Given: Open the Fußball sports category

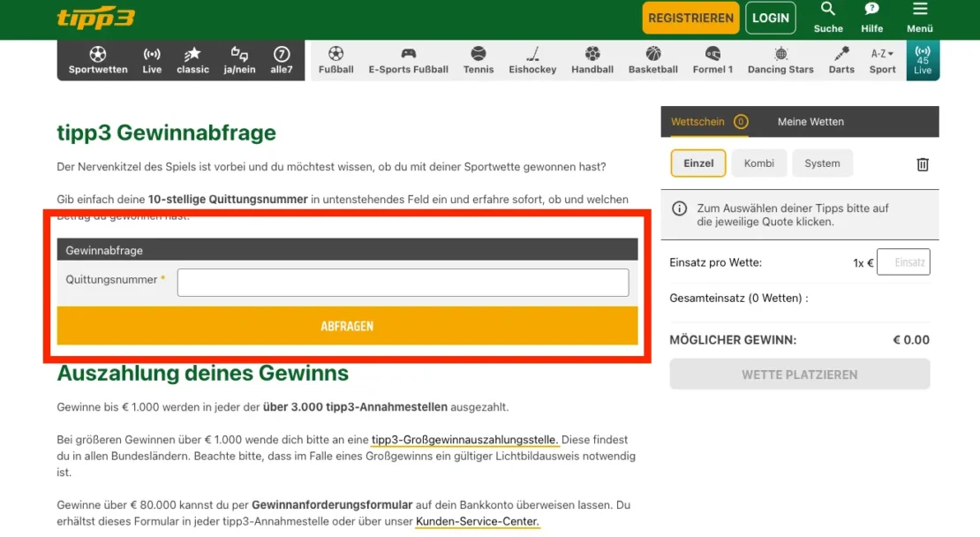Looking at the screenshot, I should [x=335, y=60].
